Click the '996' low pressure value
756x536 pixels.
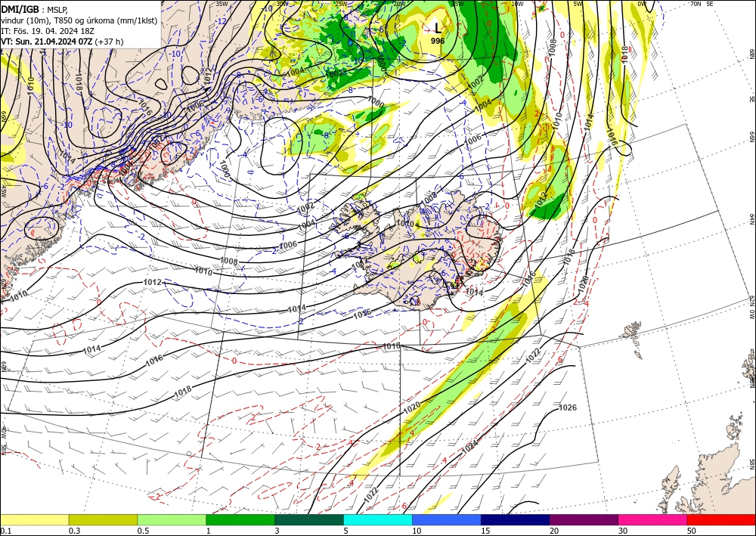[438, 41]
